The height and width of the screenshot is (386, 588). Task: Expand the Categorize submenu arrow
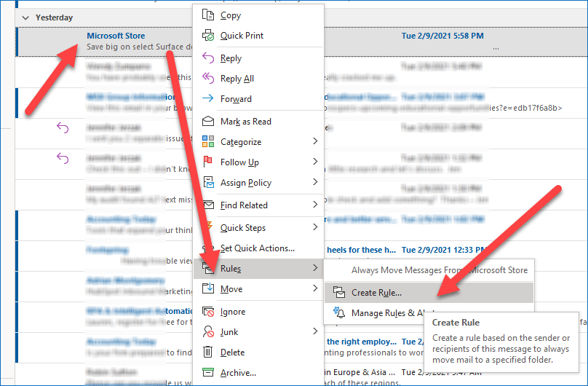[315, 141]
